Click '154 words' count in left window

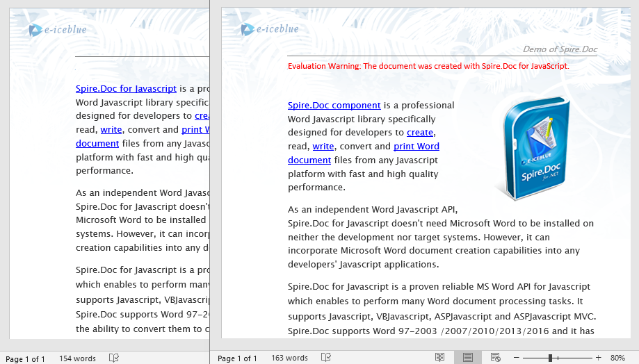[77, 358]
